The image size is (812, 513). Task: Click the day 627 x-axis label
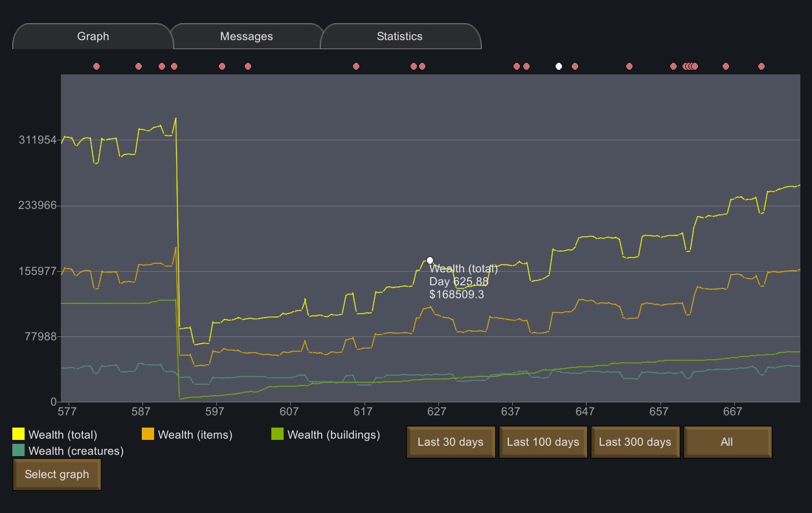click(437, 411)
